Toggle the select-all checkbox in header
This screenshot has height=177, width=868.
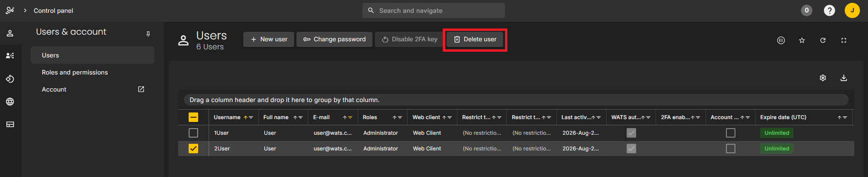point(193,117)
